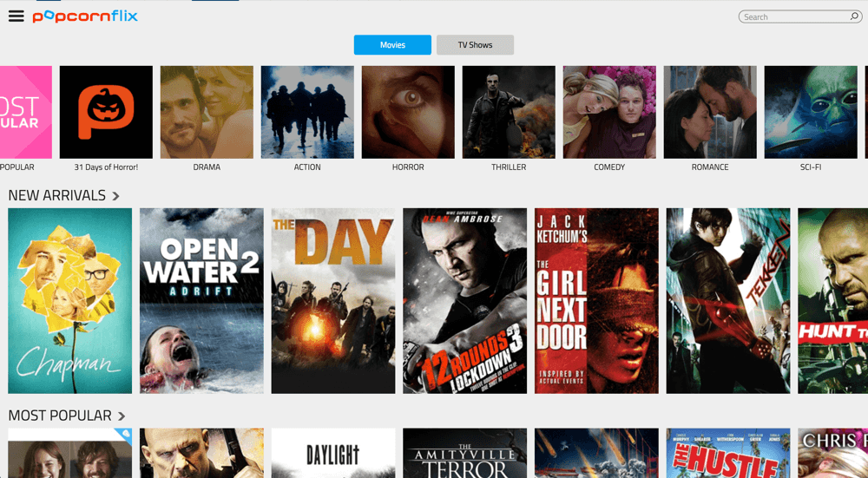
Task: Click the THRILLER text label
Action: point(509,167)
